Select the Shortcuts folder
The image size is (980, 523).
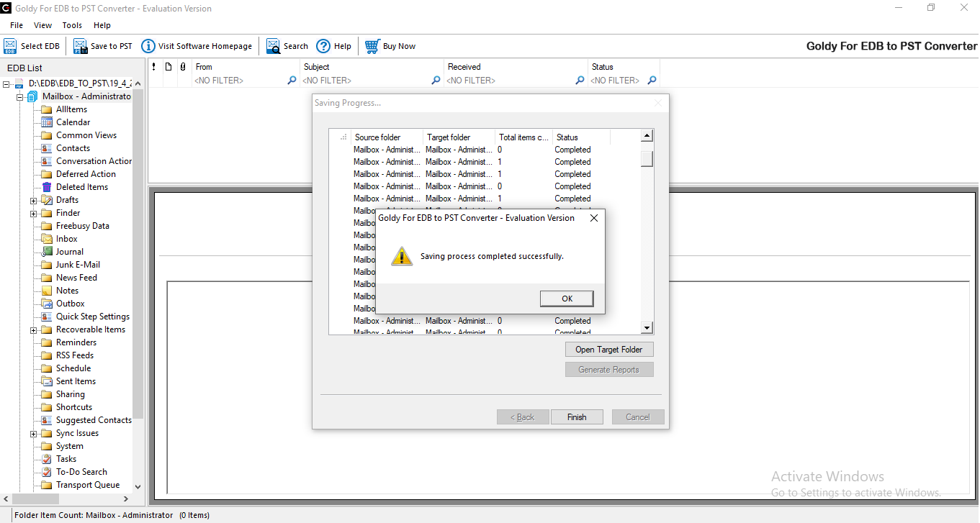(74, 407)
